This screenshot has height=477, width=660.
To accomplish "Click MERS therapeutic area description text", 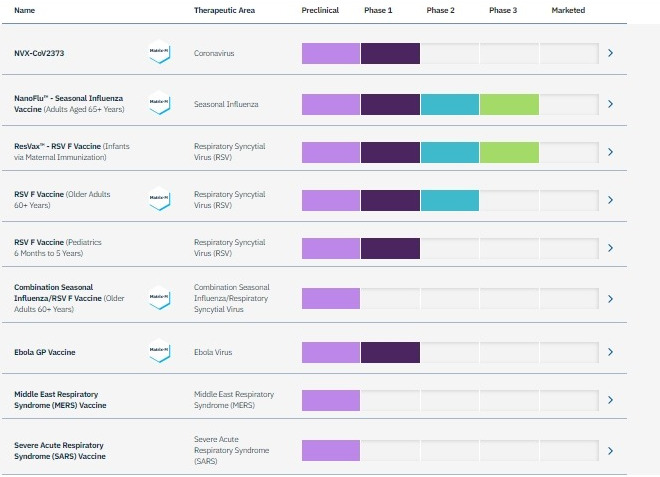I will click(234, 400).
